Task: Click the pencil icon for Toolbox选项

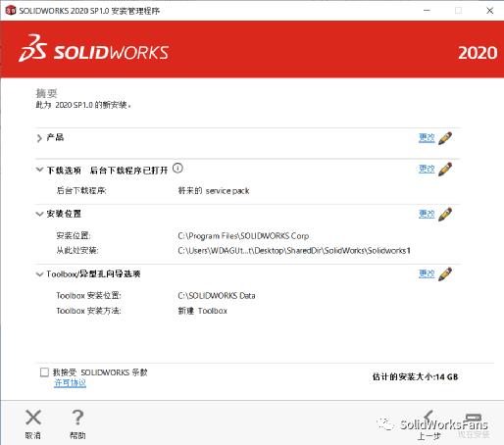Action: 445,273
